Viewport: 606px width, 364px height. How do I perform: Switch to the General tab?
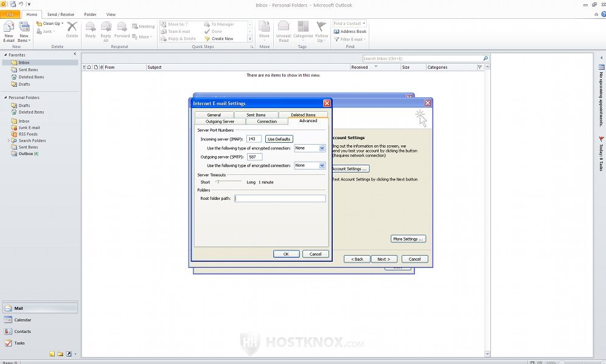214,115
